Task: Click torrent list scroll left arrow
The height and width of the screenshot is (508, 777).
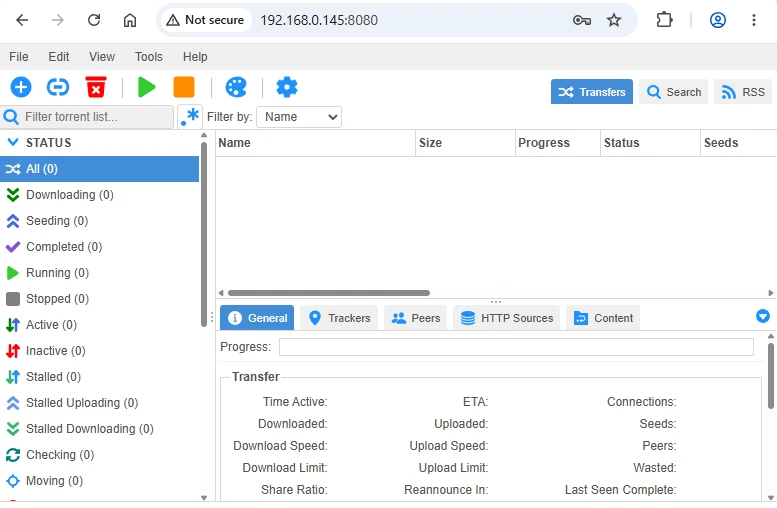Action: coord(221,293)
